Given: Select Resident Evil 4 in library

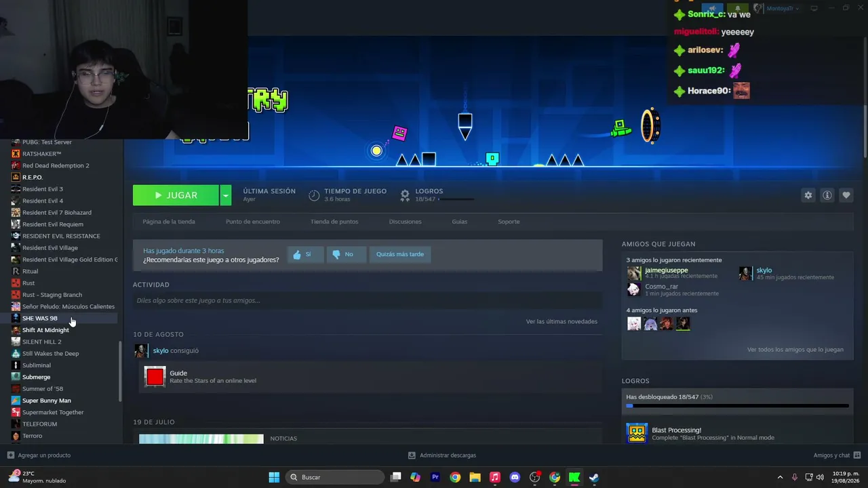Looking at the screenshot, I should tap(42, 201).
